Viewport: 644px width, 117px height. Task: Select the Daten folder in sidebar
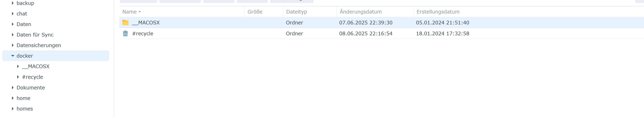pyautogui.click(x=24, y=24)
